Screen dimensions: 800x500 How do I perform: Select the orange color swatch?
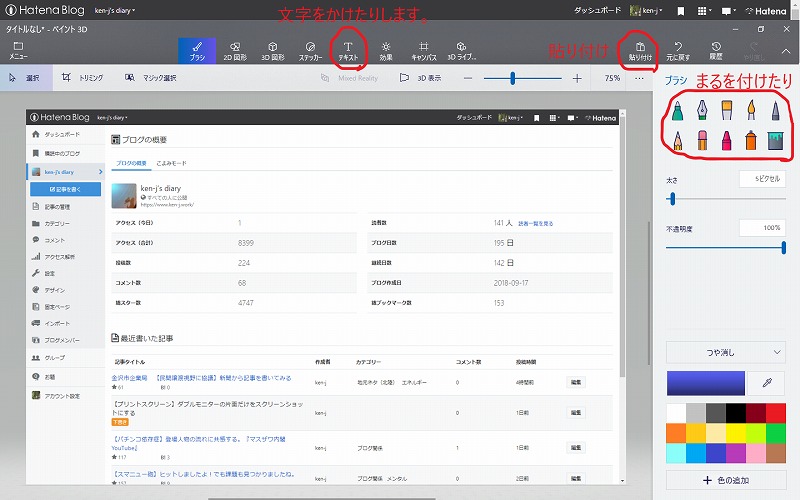[x=676, y=433]
